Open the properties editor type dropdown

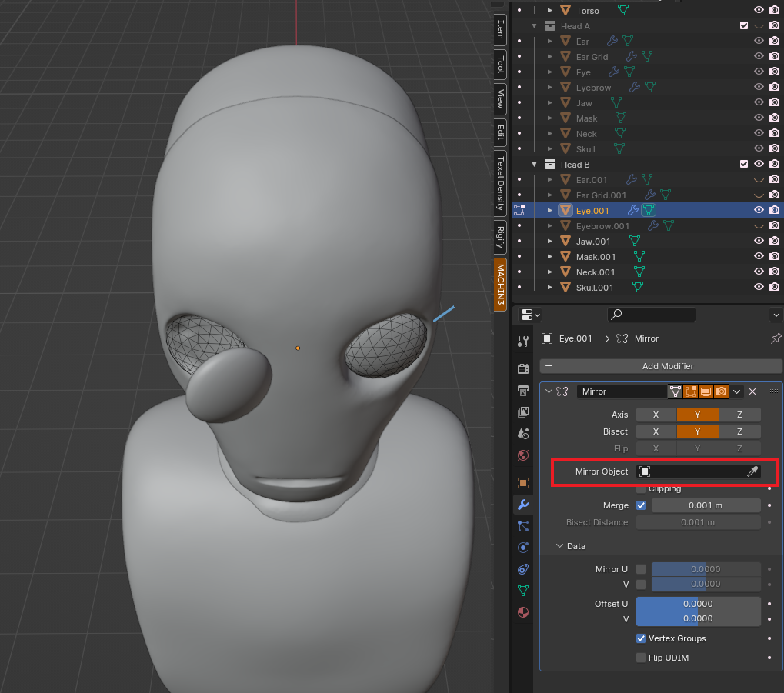(x=530, y=315)
